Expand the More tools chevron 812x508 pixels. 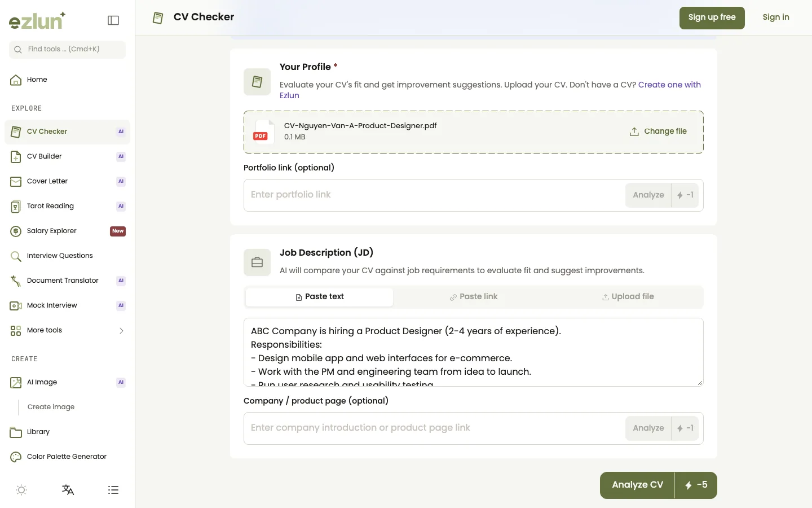coord(121,330)
